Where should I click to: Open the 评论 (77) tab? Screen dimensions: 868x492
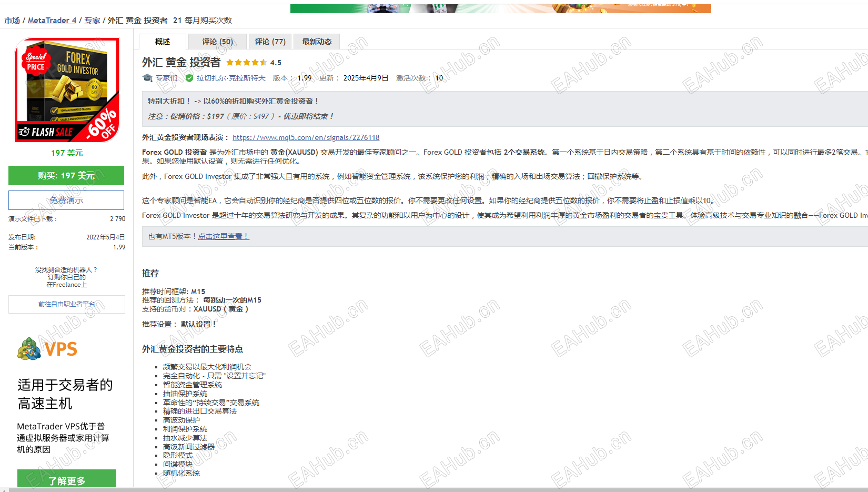270,42
